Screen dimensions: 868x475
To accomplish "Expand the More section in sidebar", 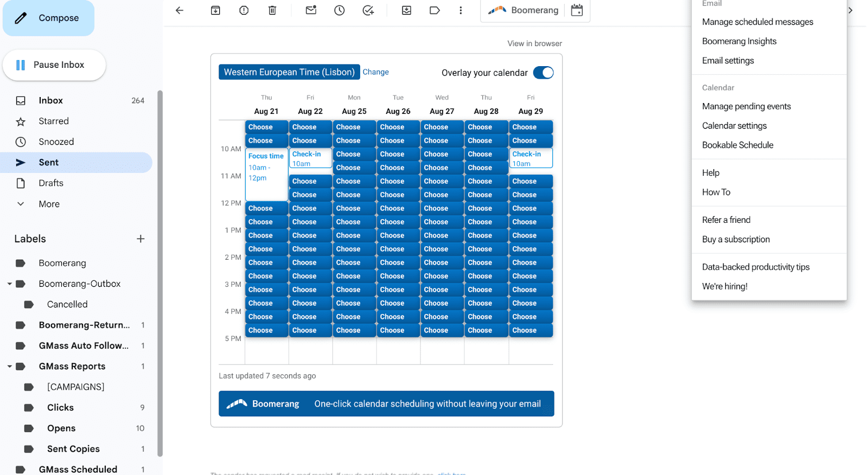I will 49,204.
